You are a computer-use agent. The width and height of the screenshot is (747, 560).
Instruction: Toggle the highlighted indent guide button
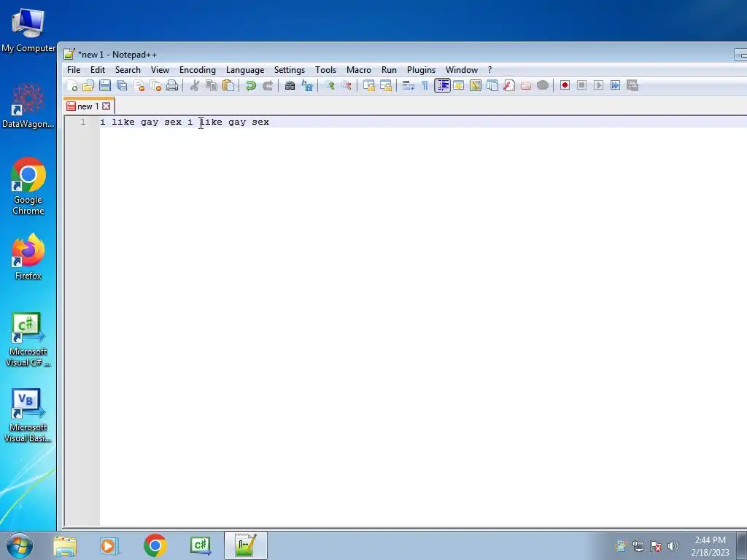tap(442, 86)
